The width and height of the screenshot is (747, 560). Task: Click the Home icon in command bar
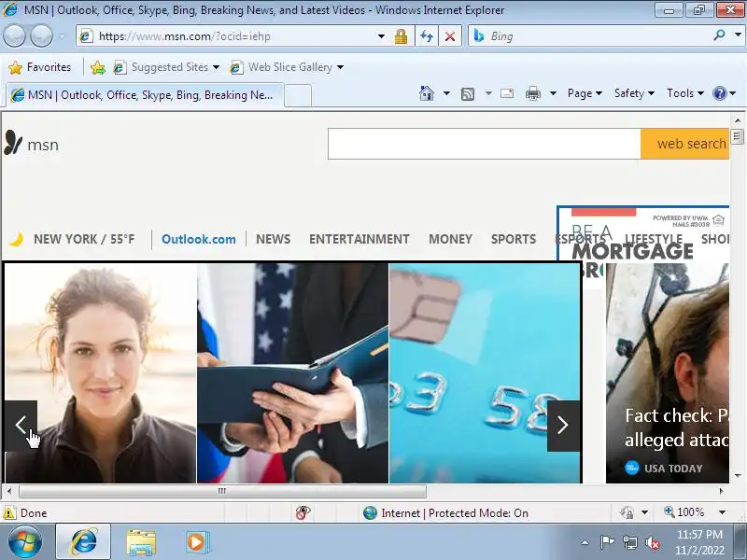[427, 93]
